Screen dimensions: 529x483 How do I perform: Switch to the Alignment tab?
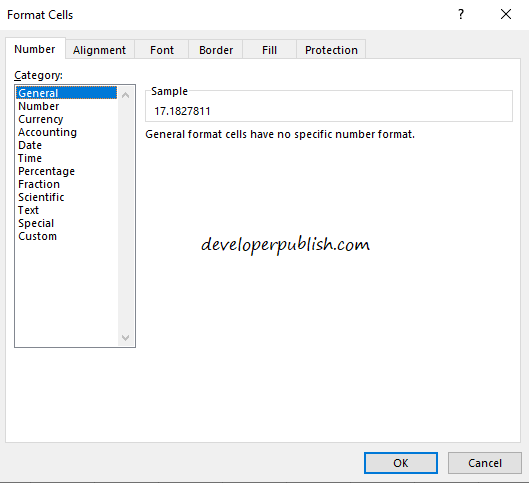pos(100,50)
